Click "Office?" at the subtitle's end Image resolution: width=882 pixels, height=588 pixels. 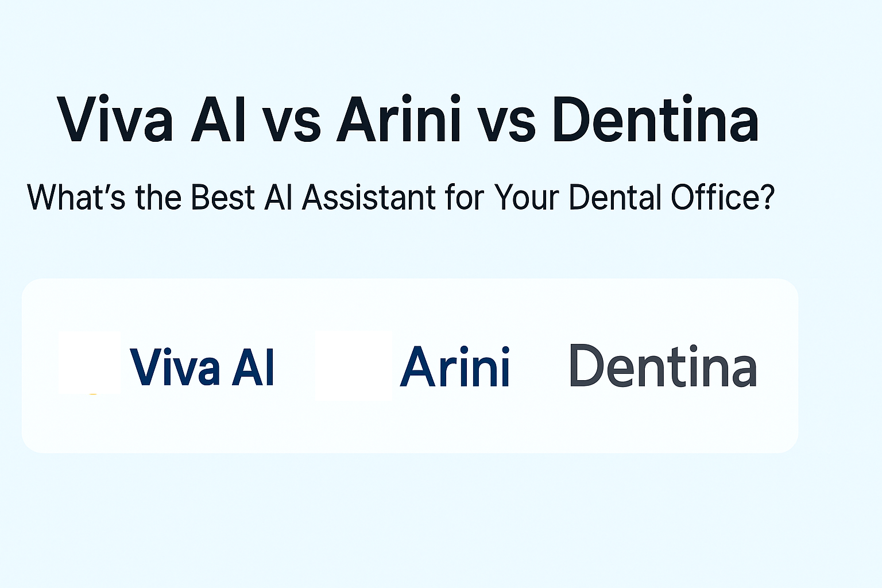click(x=723, y=198)
